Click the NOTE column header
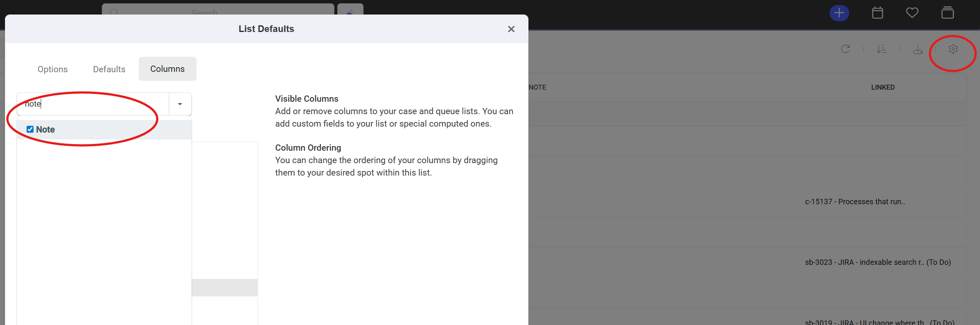Viewport: 980px width, 325px height. tap(538, 87)
